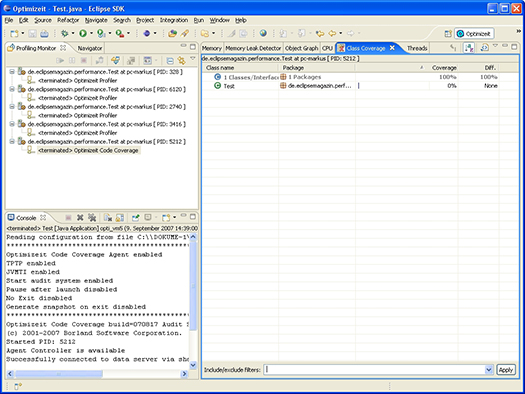Sort by the Package column header
The width and height of the screenshot is (525, 394).
click(317, 68)
